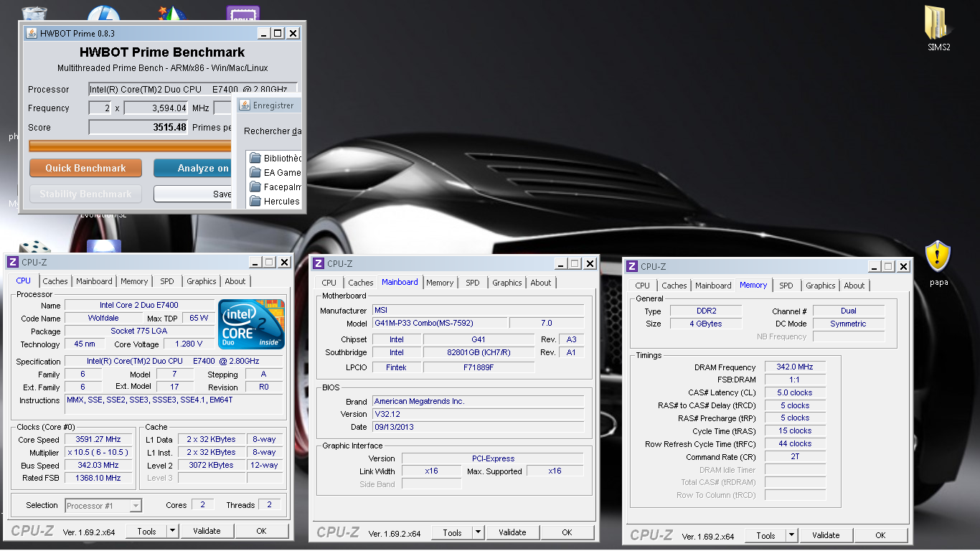The image size is (980, 551).
Task: Open SPD tab in first CPU-Z window
Action: 166,281
